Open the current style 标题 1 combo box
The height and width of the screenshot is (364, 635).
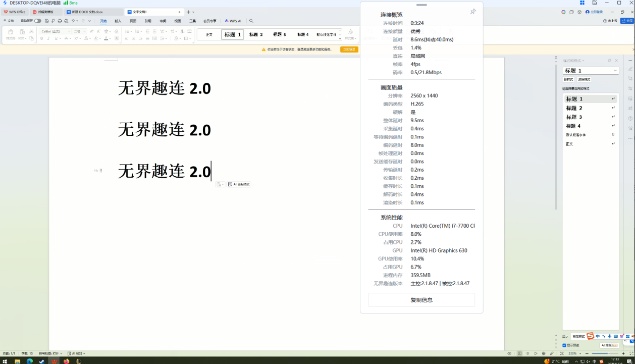tap(591, 71)
